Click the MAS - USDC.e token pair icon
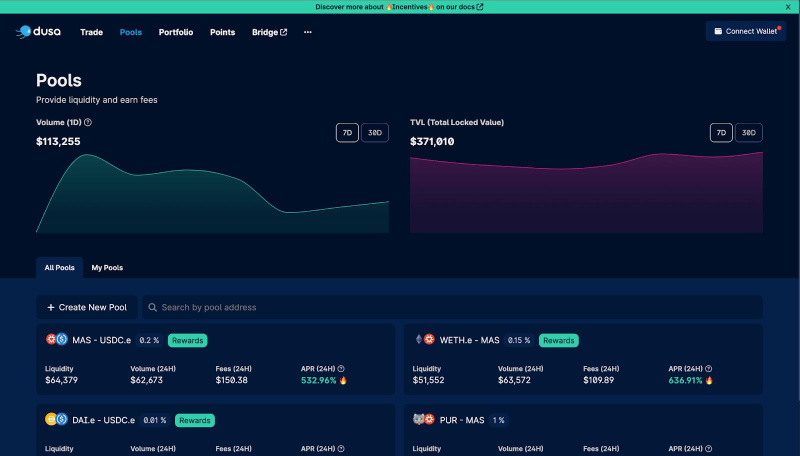800x456 pixels. (x=56, y=339)
